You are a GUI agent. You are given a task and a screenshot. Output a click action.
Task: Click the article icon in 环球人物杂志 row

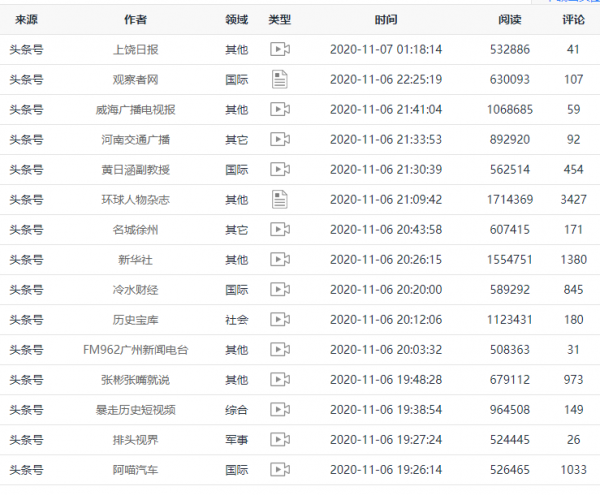(280, 199)
